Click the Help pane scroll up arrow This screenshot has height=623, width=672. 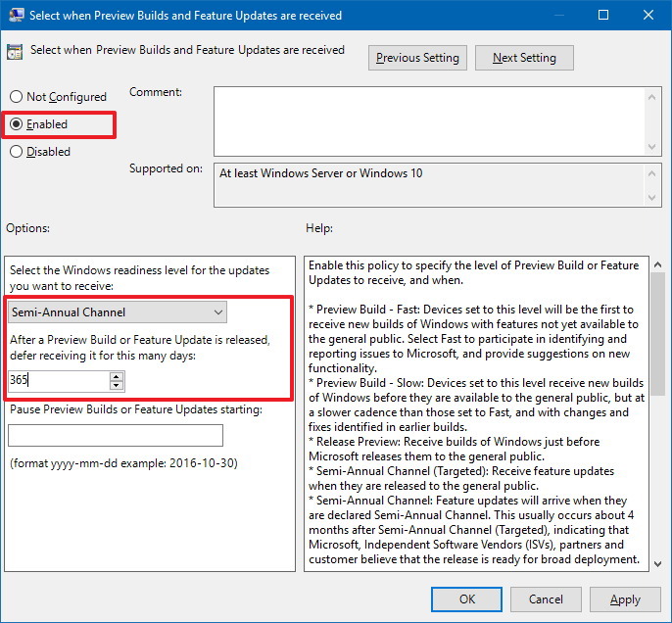(x=658, y=265)
